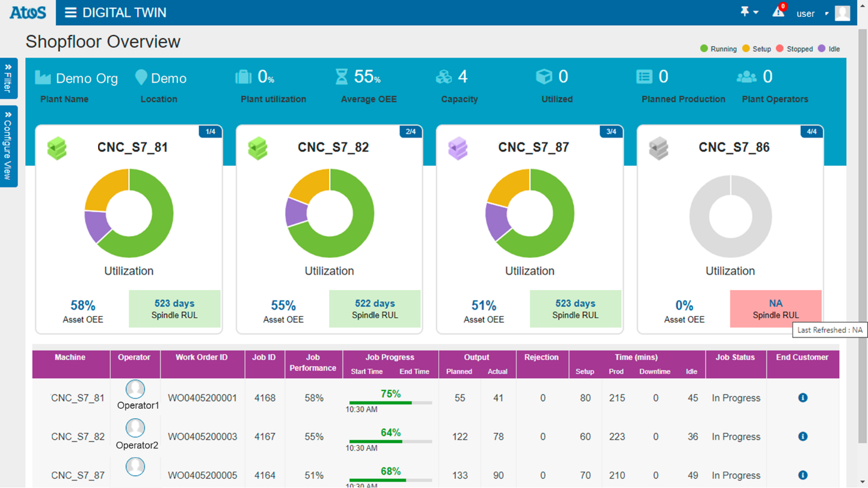This screenshot has height=488, width=868.
Task: Open the hamburger menu beside DIGITAL TWIN
Action: [70, 13]
